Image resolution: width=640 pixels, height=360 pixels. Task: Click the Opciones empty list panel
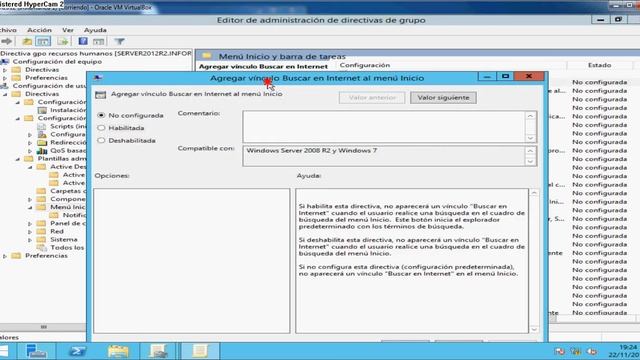[x=191, y=261]
